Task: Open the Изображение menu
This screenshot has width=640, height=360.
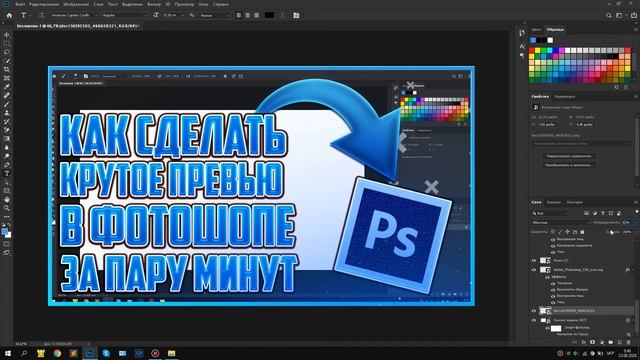Action: [76, 4]
